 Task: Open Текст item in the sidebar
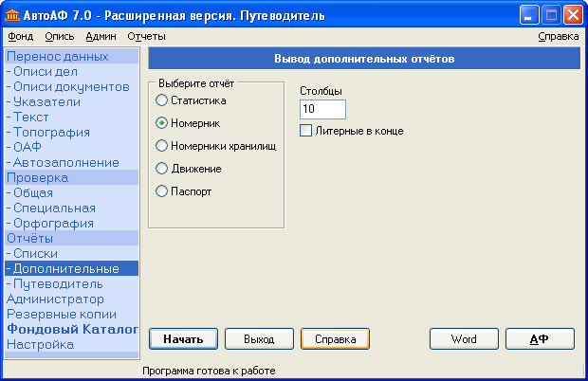point(72,117)
